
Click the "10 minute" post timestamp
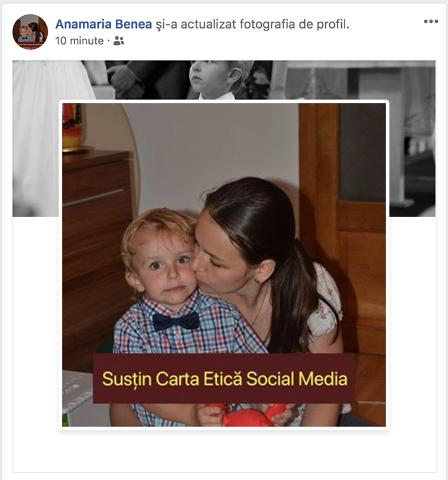79,41
